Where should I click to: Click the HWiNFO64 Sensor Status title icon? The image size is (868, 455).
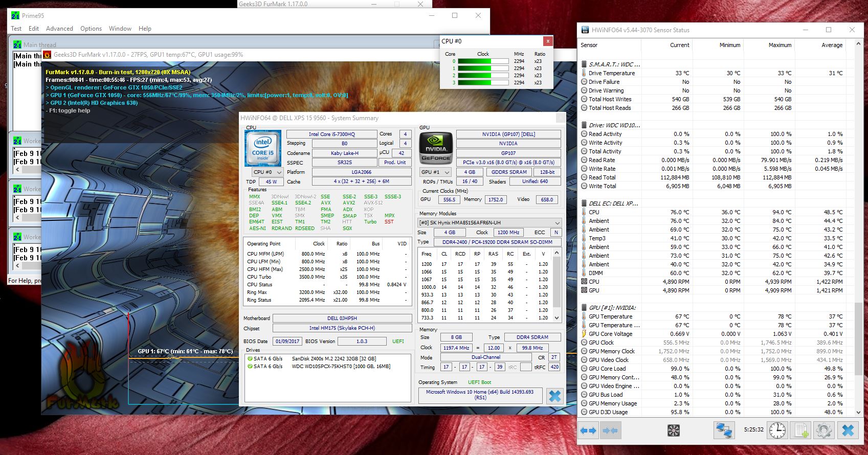click(x=585, y=30)
